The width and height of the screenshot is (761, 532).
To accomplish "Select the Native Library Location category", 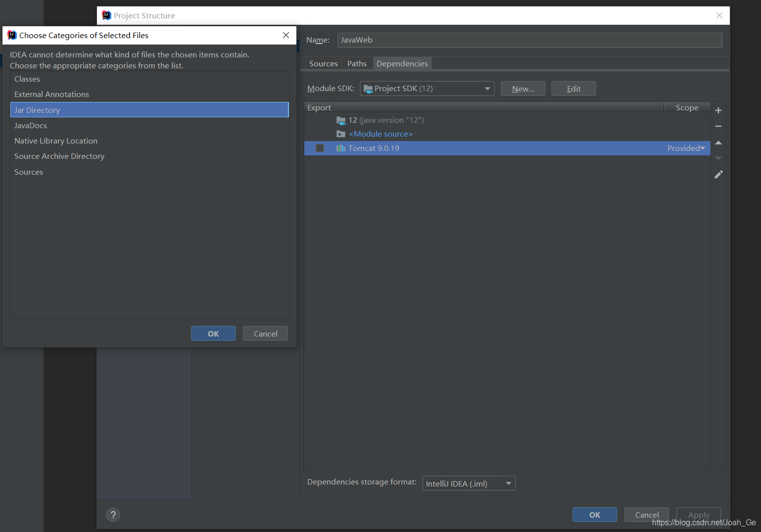I will pyautogui.click(x=149, y=141).
